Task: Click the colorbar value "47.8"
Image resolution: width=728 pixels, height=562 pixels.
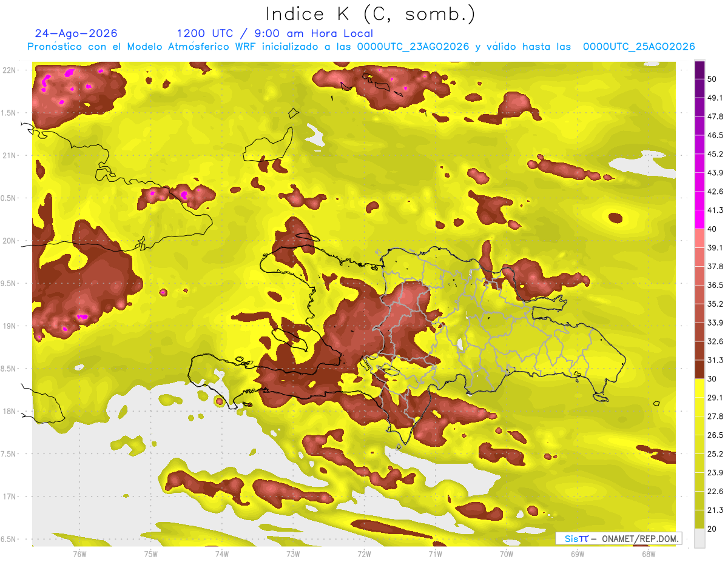Action: pyautogui.click(x=715, y=116)
